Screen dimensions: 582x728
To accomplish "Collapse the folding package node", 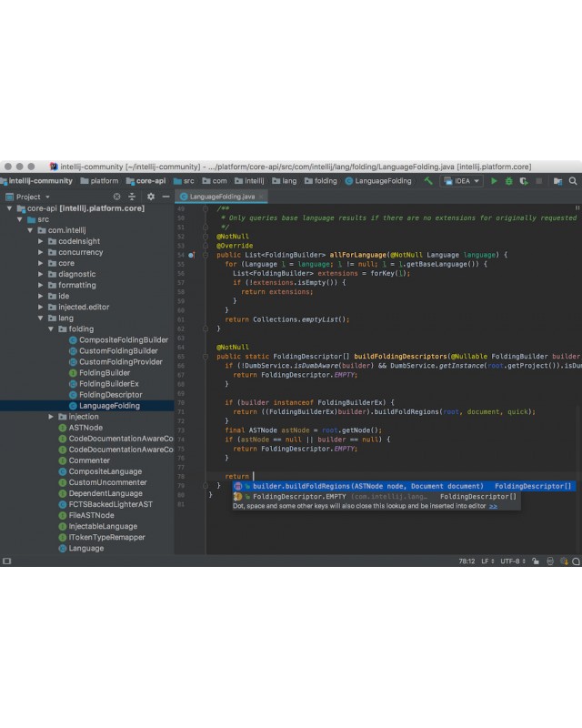I will 51,329.
